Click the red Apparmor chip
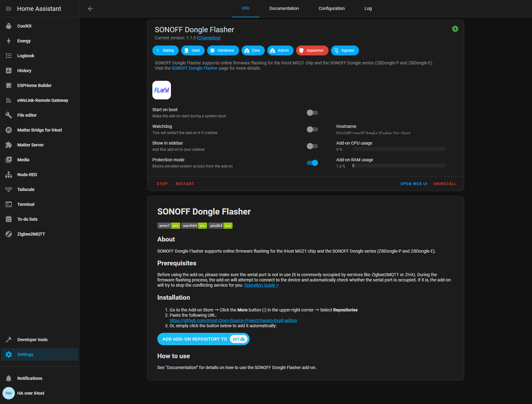 tap(312, 50)
